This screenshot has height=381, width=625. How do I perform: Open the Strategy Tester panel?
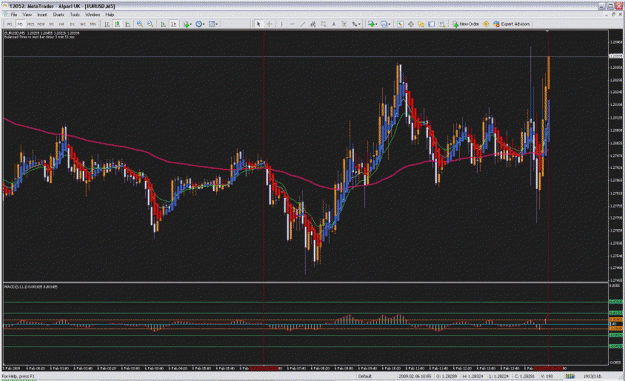point(442,24)
